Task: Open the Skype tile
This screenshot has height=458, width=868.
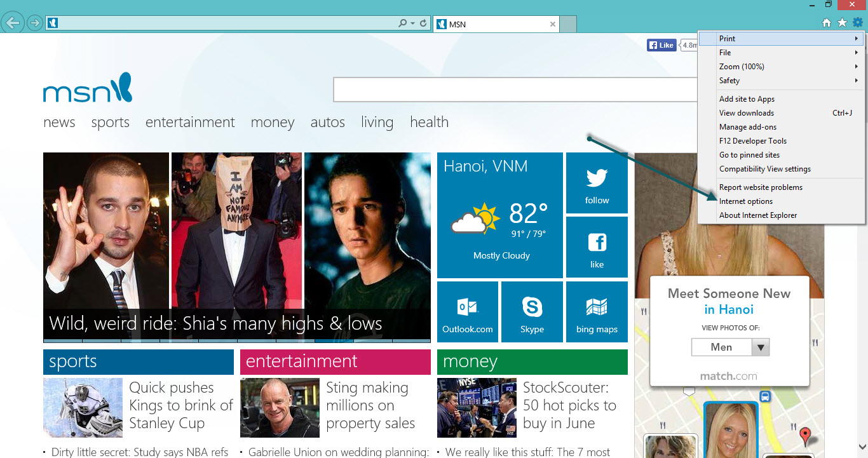Action: (x=532, y=312)
